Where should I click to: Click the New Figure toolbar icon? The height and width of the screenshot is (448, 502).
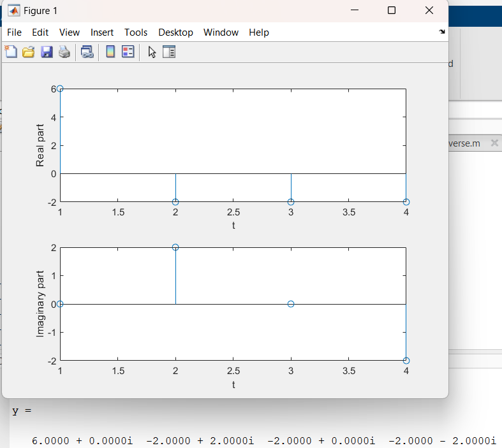pyautogui.click(x=11, y=52)
